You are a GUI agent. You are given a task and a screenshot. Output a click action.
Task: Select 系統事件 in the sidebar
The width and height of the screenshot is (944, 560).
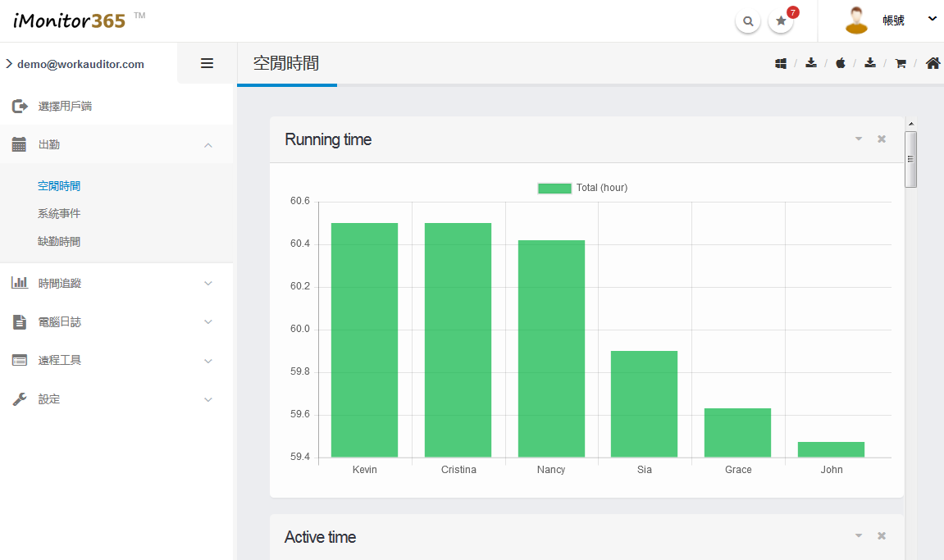59,213
